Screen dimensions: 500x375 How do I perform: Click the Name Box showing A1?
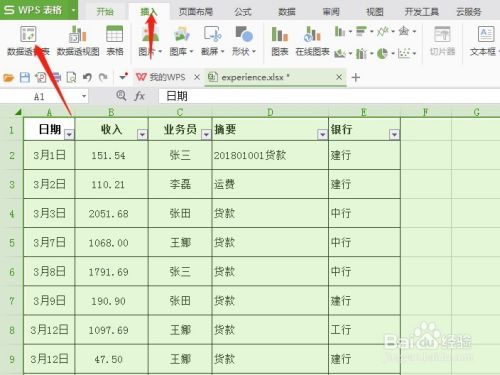pyautogui.click(x=39, y=97)
